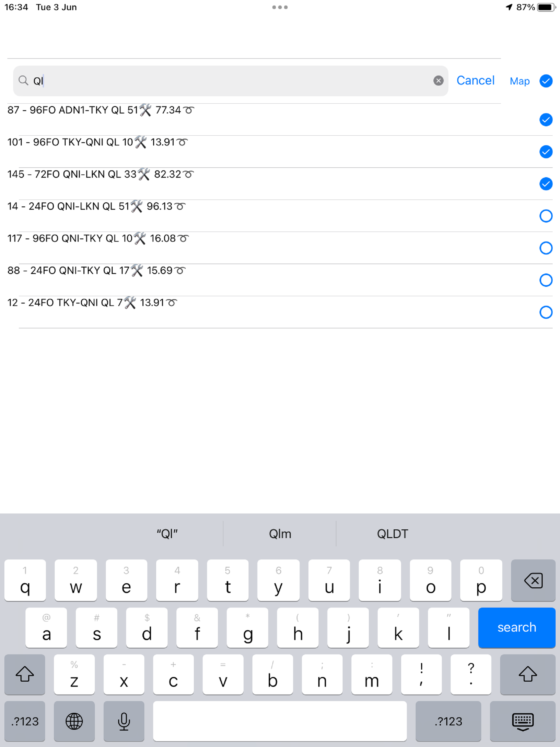
Task: Select the value 13.91 in the 101 row
Action: coord(162,142)
